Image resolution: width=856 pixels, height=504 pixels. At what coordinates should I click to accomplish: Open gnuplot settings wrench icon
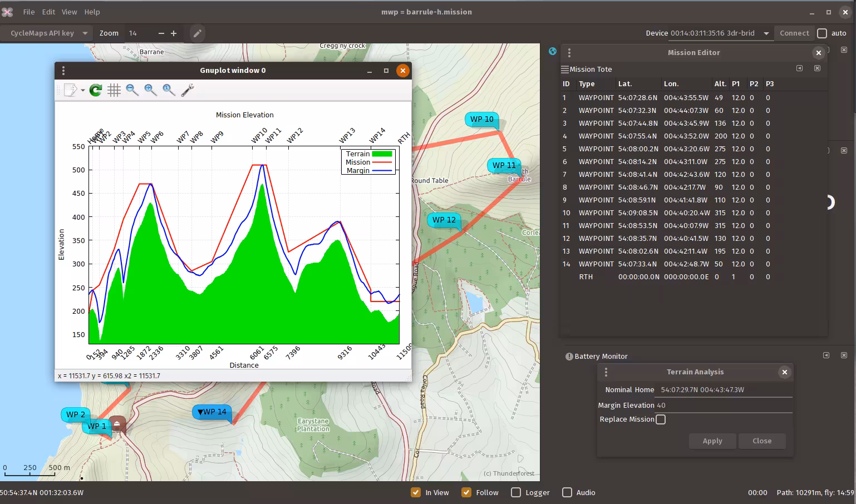188,90
